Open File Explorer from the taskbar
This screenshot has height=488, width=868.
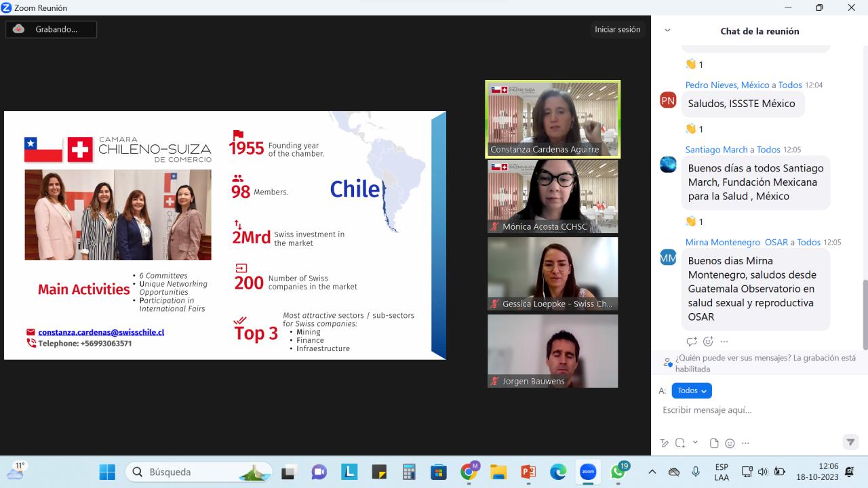pyautogui.click(x=498, y=472)
